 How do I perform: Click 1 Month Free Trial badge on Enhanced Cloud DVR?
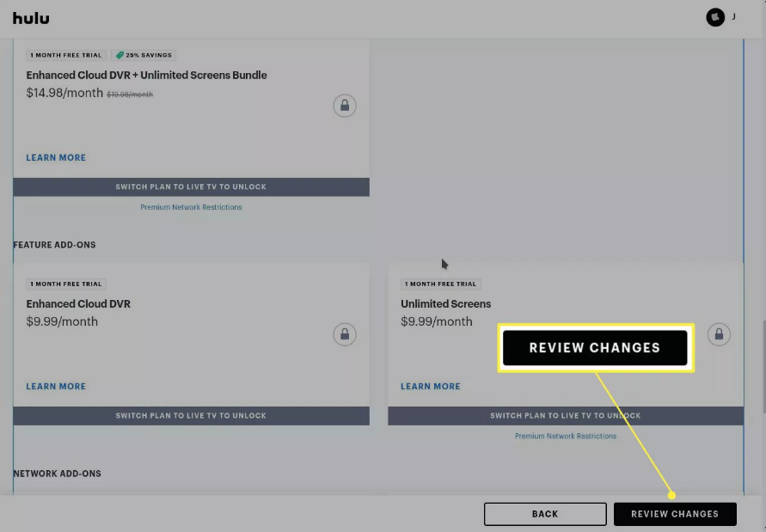tap(66, 284)
